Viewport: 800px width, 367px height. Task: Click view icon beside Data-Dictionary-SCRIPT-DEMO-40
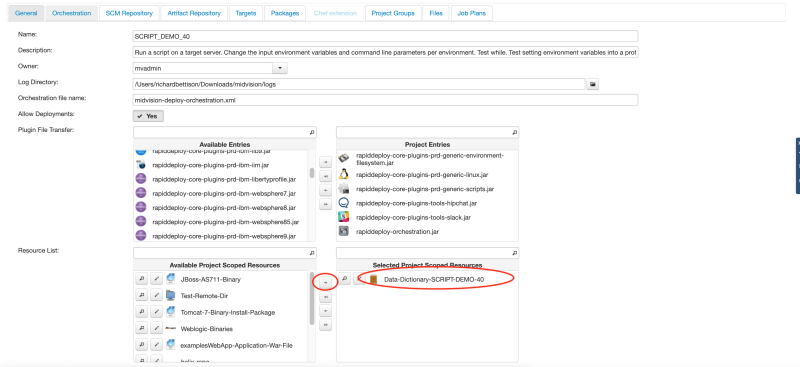coord(344,279)
